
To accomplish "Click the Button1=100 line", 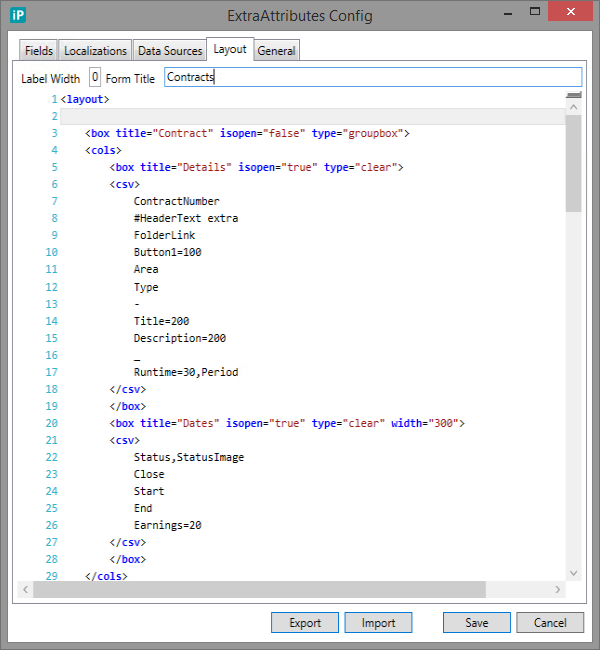I will pos(168,252).
